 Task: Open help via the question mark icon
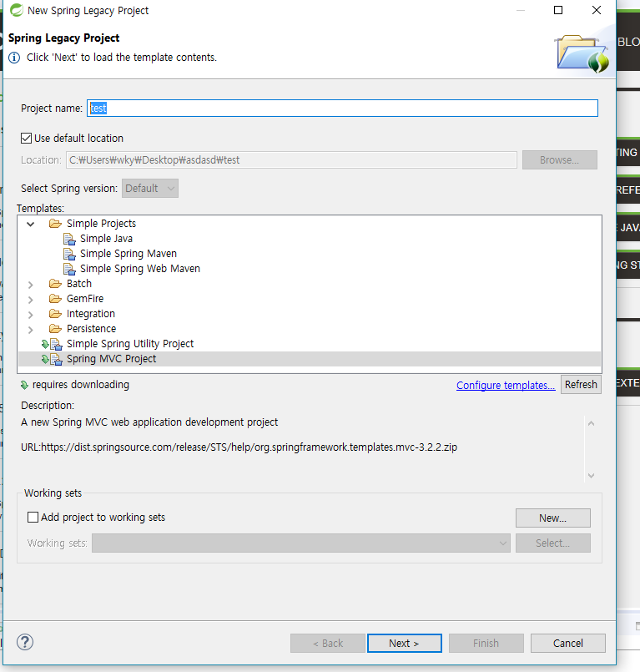pyautogui.click(x=25, y=642)
